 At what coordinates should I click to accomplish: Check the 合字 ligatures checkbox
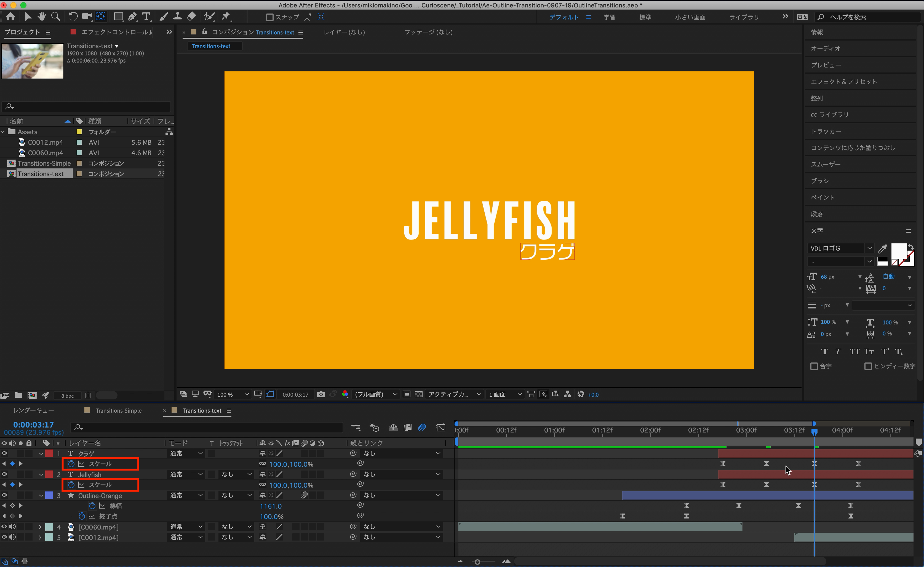click(x=814, y=366)
